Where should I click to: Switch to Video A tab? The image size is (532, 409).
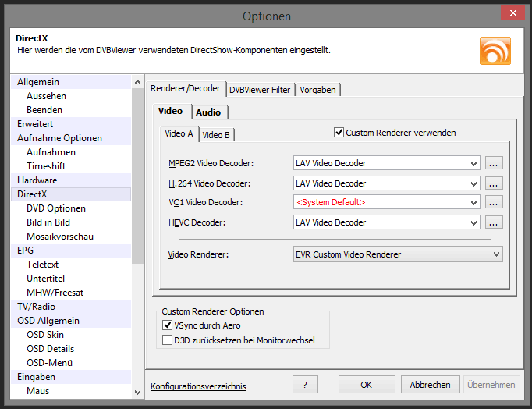[x=179, y=133]
